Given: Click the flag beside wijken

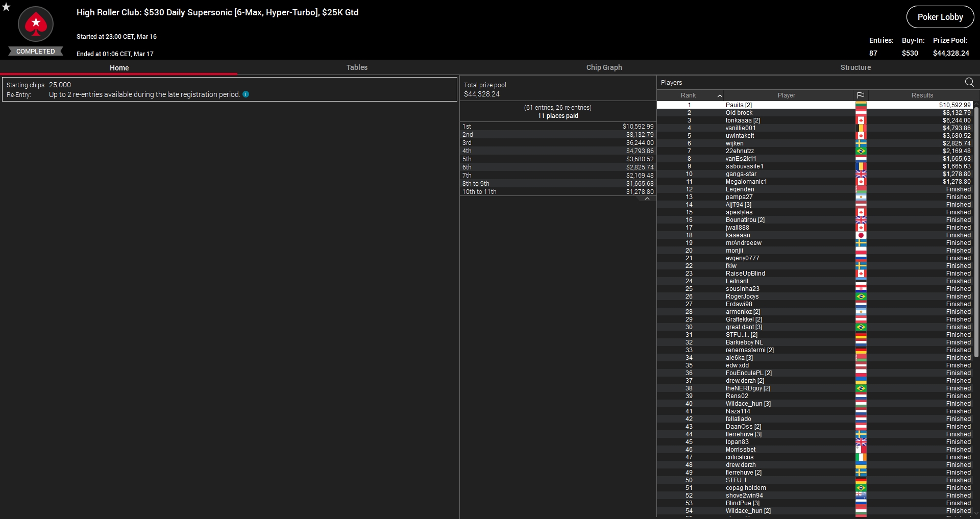Looking at the screenshot, I should pyautogui.click(x=861, y=143).
